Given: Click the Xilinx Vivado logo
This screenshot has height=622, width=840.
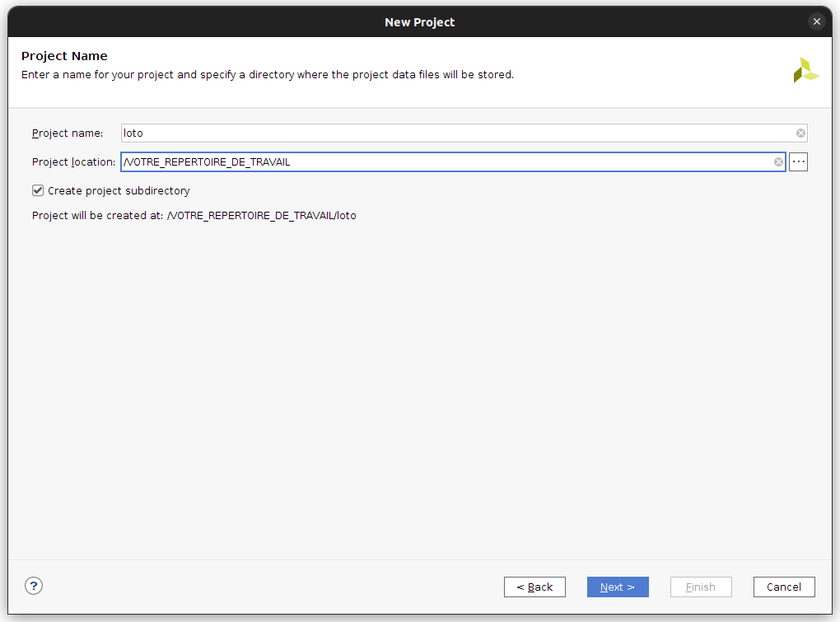Looking at the screenshot, I should click(x=805, y=70).
